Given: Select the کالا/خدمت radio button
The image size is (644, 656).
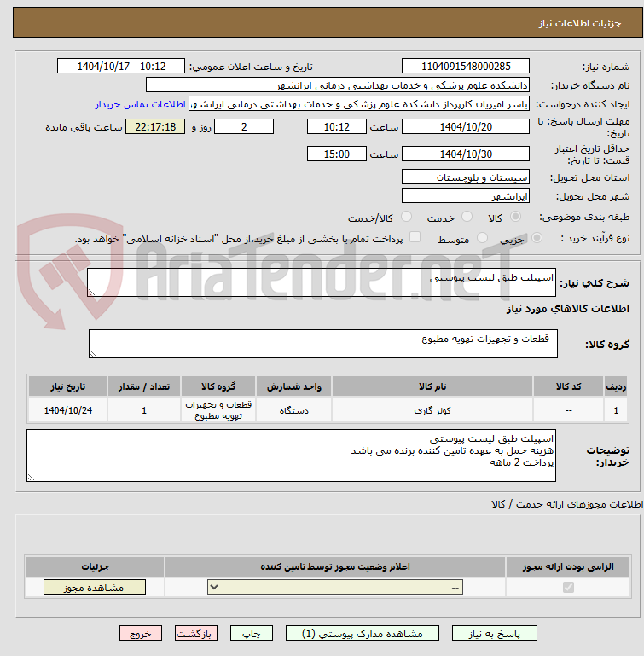Looking at the screenshot, I should tap(406, 217).
